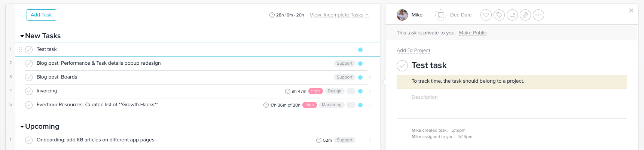Mark Test task complete in details panel
This screenshot has width=644, height=150.
(402, 66)
